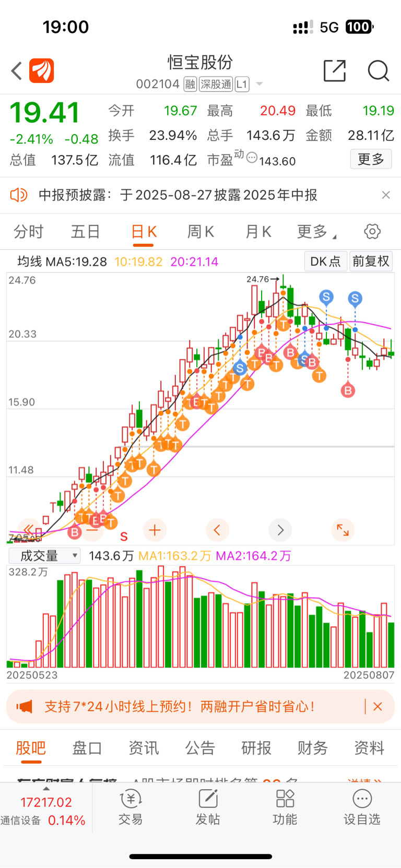Tap the 中报预披露 announcement text
401x868 pixels.
[x=178, y=195]
